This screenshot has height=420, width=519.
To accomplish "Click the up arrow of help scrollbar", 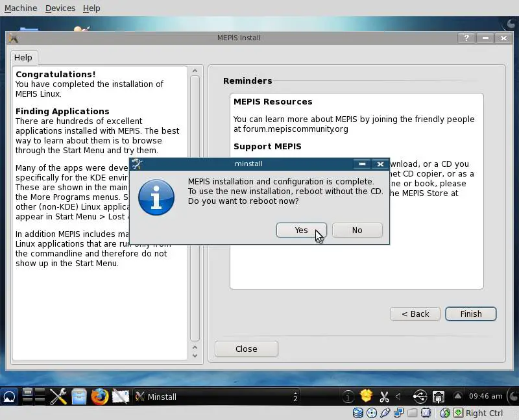I will click(195, 71).
